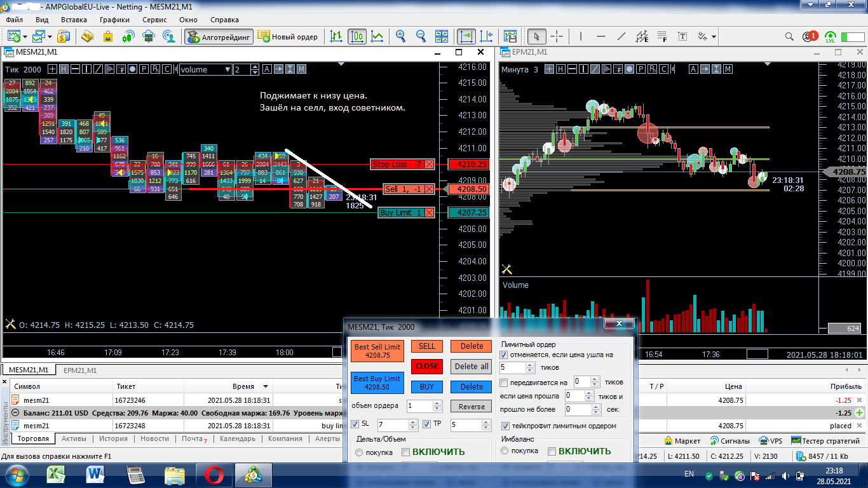
Task: Increase the SL value with its spinner
Action: point(412,421)
